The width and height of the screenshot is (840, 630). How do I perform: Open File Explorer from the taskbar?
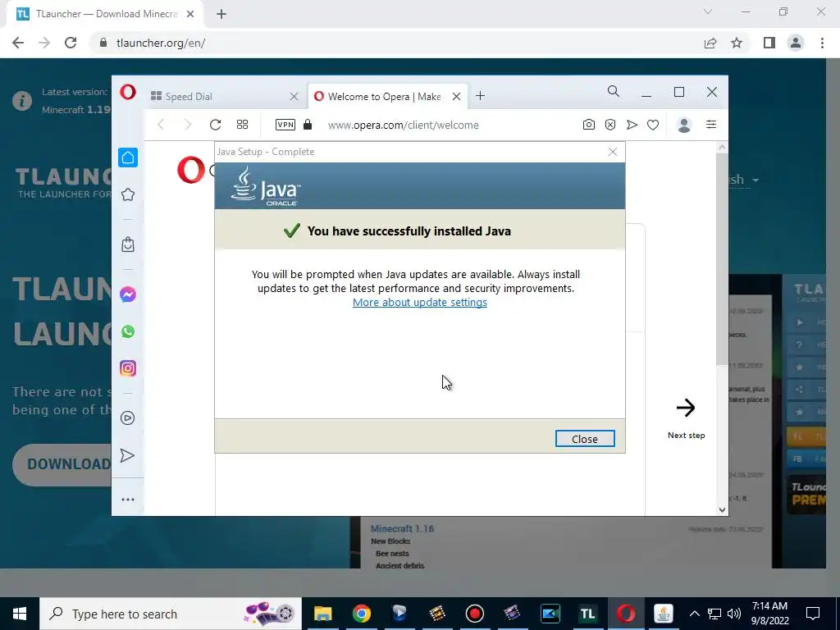point(323,614)
